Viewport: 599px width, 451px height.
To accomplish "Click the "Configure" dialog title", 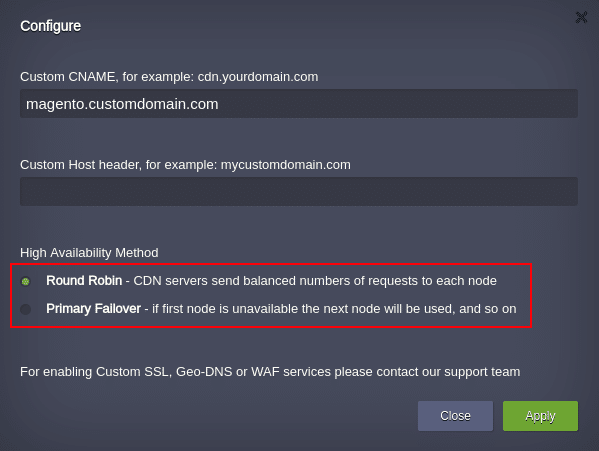I will [50, 26].
